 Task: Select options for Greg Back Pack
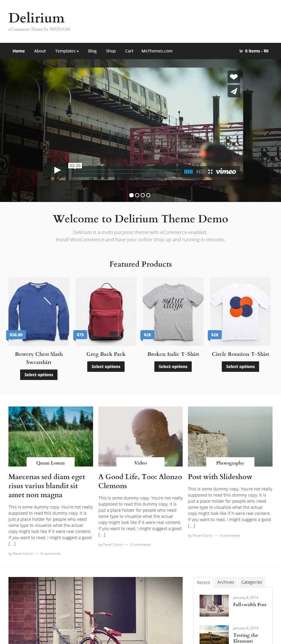coord(106,367)
